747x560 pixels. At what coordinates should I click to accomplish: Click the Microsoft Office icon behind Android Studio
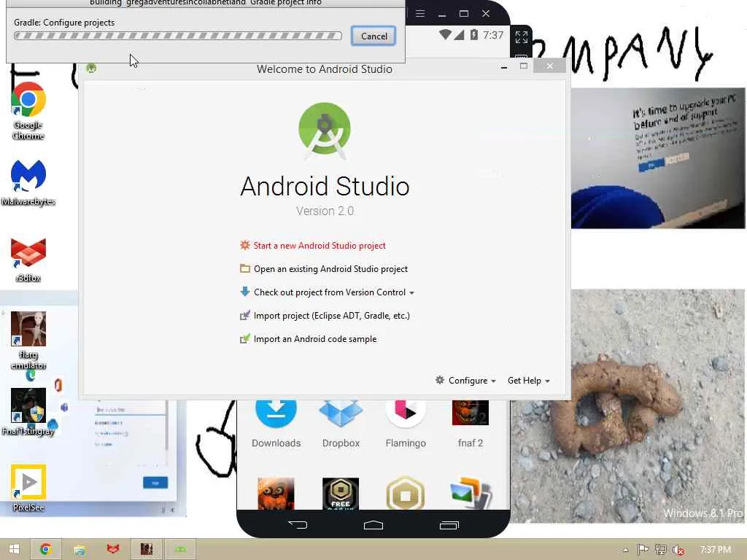click(x=58, y=385)
